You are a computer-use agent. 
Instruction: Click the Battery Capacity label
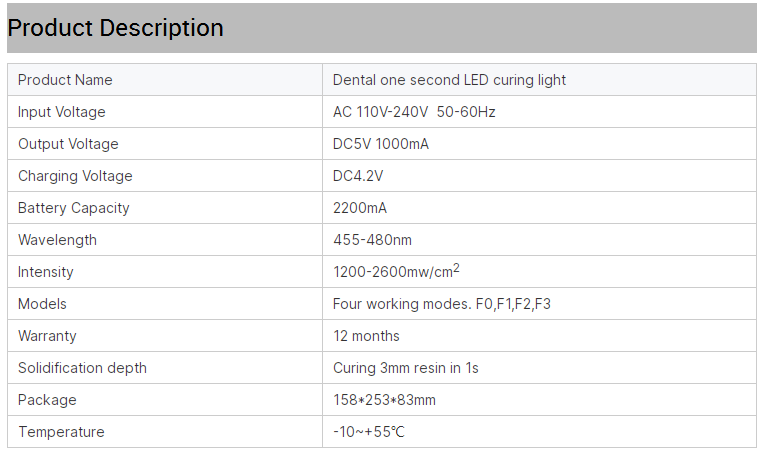(x=74, y=208)
